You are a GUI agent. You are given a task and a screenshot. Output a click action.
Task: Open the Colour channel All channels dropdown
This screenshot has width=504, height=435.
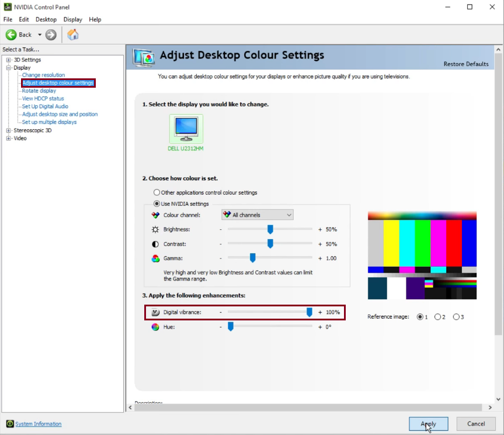pos(258,215)
